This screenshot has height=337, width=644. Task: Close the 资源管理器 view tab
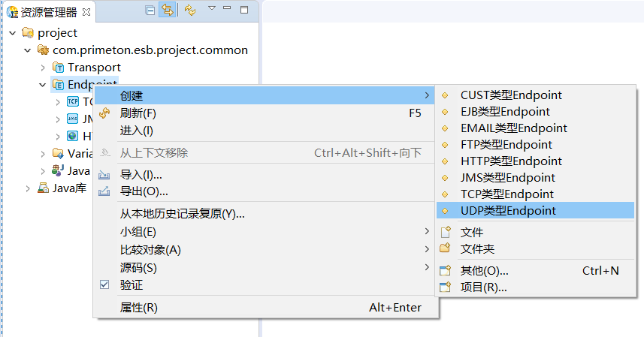[x=86, y=12]
